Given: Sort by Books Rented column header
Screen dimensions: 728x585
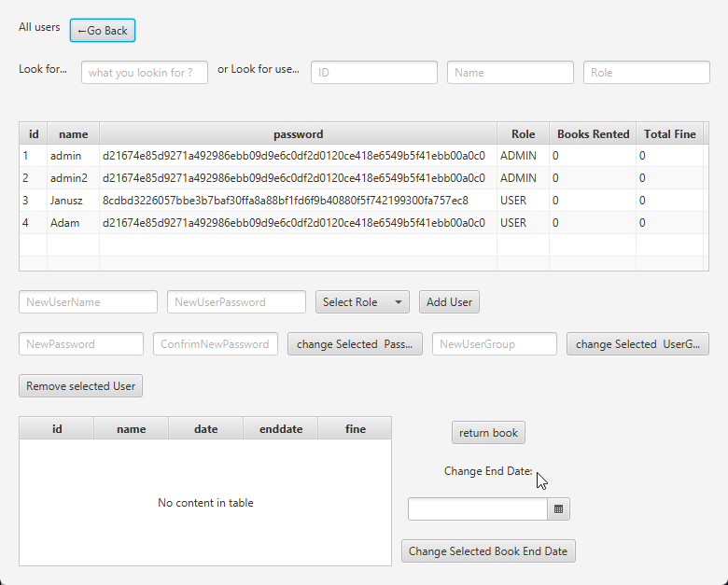Looking at the screenshot, I should coord(593,134).
